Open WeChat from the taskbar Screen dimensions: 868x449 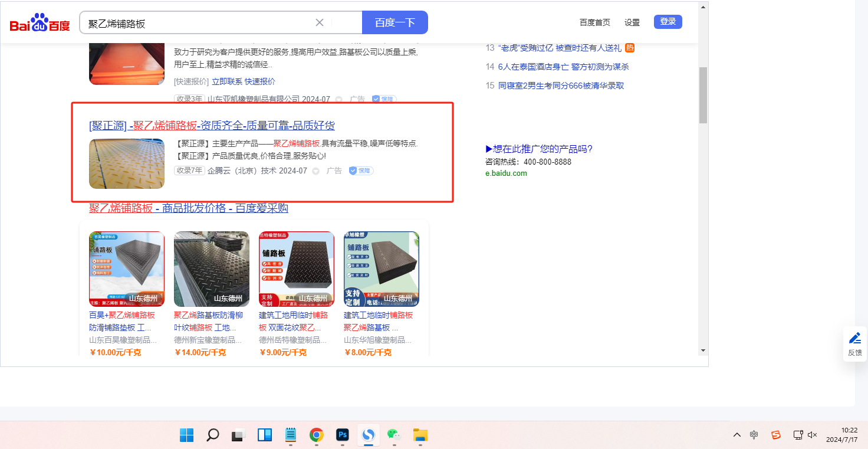(x=394, y=435)
